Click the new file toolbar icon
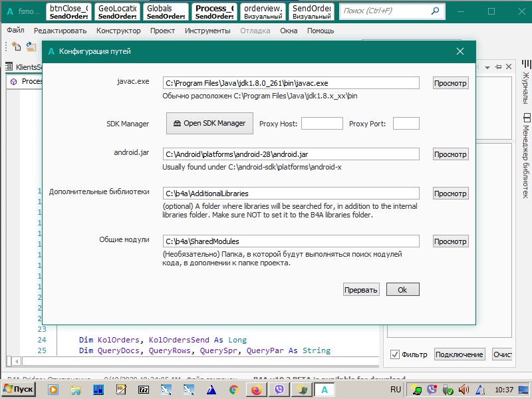 16,47
